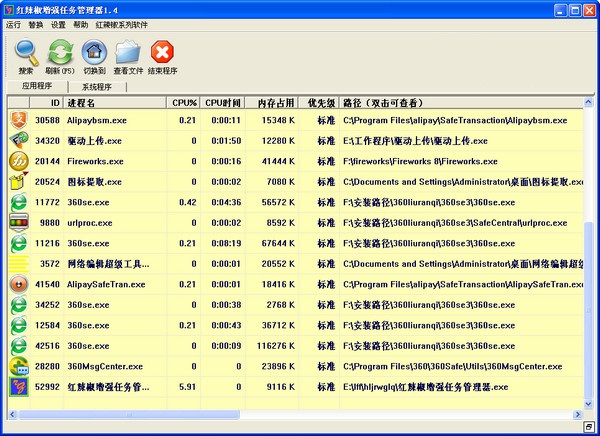The width and height of the screenshot is (600, 436).
Task: Click the icon of 360se.exe ID 34252
Action: coord(18,305)
